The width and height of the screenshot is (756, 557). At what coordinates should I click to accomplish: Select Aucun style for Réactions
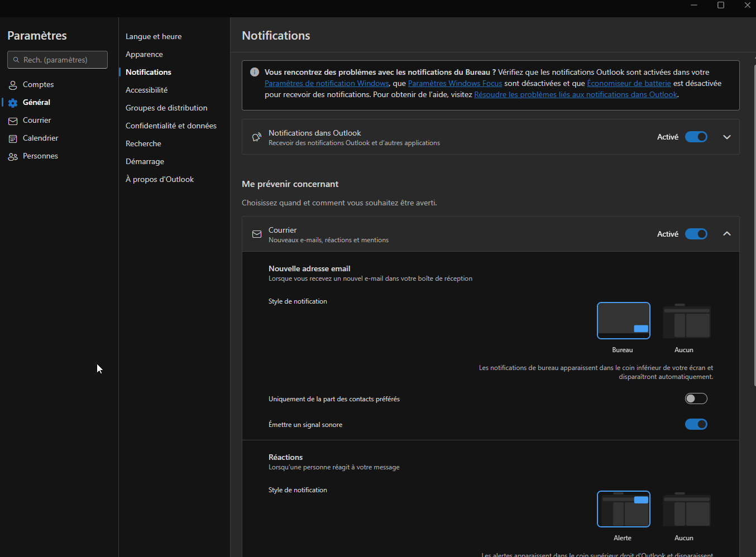coord(686,509)
